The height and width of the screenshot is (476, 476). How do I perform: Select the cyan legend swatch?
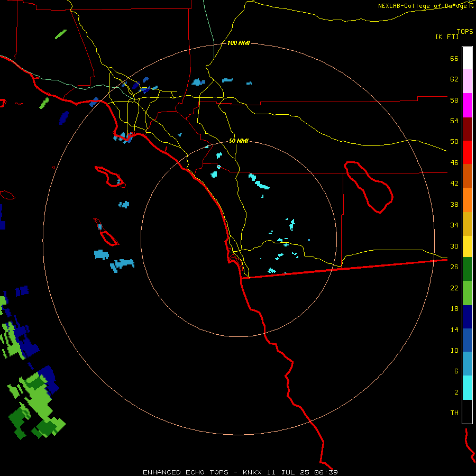[x=467, y=388]
